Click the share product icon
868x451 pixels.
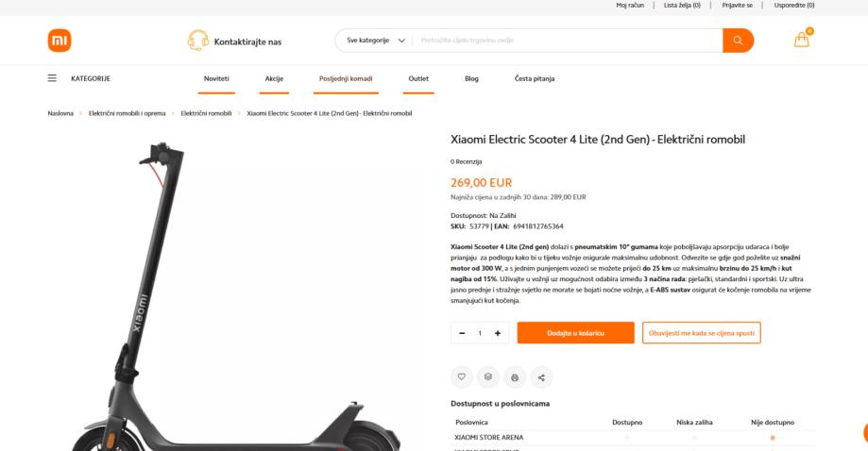[541, 377]
